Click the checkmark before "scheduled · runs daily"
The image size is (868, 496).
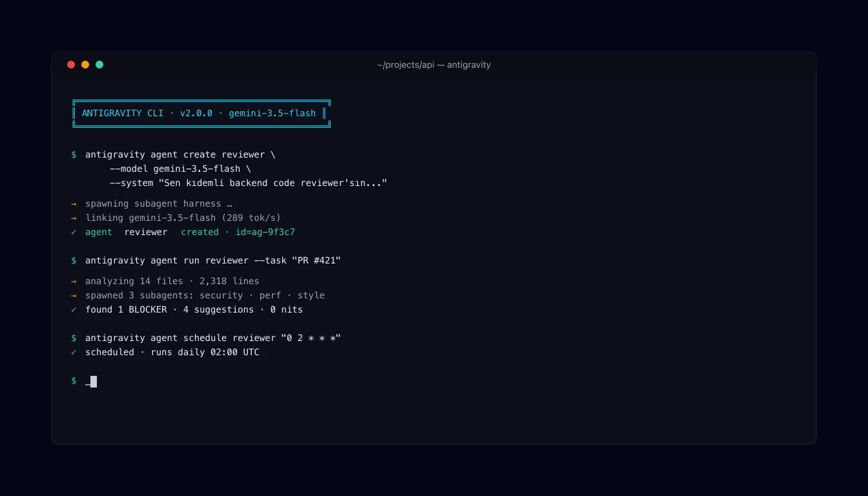(74, 352)
